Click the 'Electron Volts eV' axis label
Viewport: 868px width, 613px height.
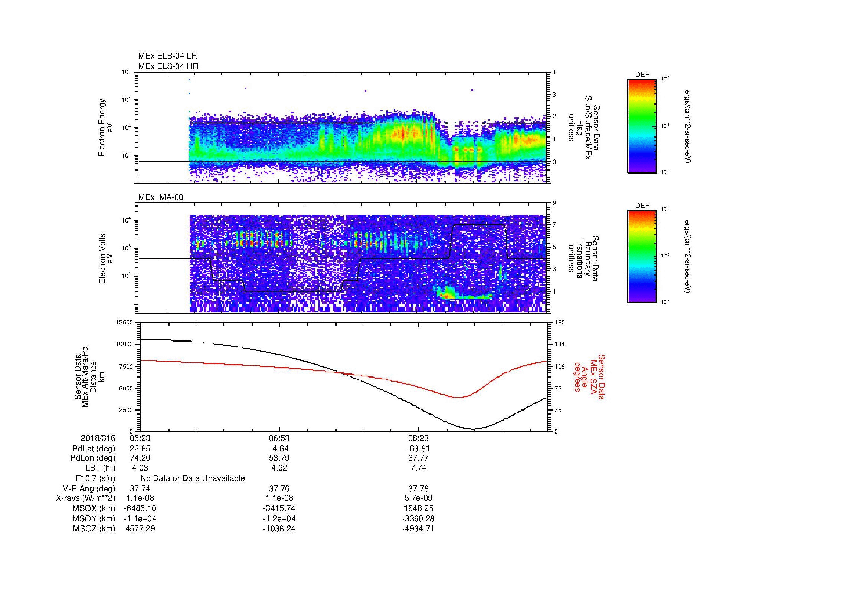click(x=105, y=258)
